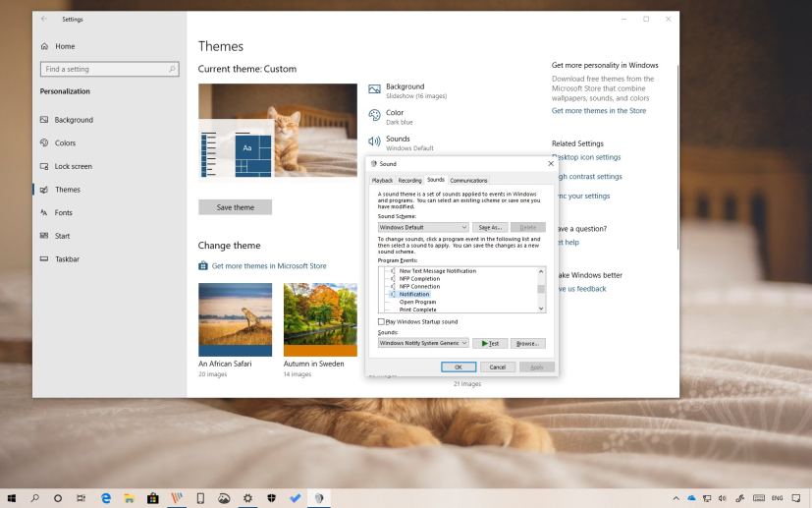Open the Sounds file dropdown
The width and height of the screenshot is (812, 508).
[423, 343]
